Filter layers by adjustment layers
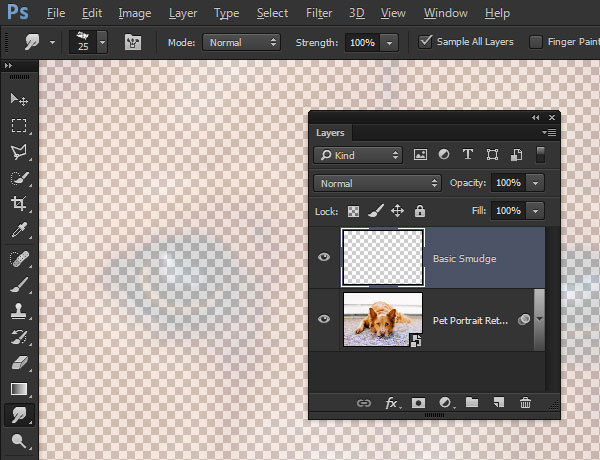This screenshot has height=460, width=600. point(444,155)
